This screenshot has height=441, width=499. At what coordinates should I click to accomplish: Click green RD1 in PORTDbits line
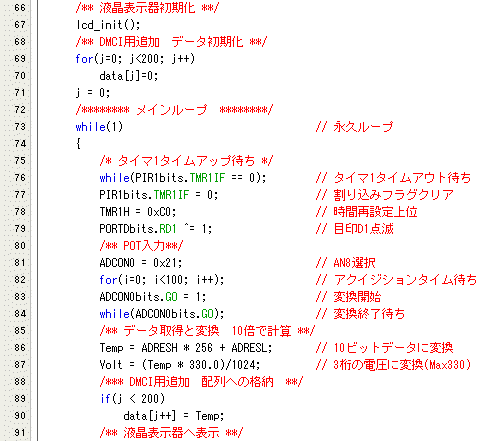click(x=168, y=229)
